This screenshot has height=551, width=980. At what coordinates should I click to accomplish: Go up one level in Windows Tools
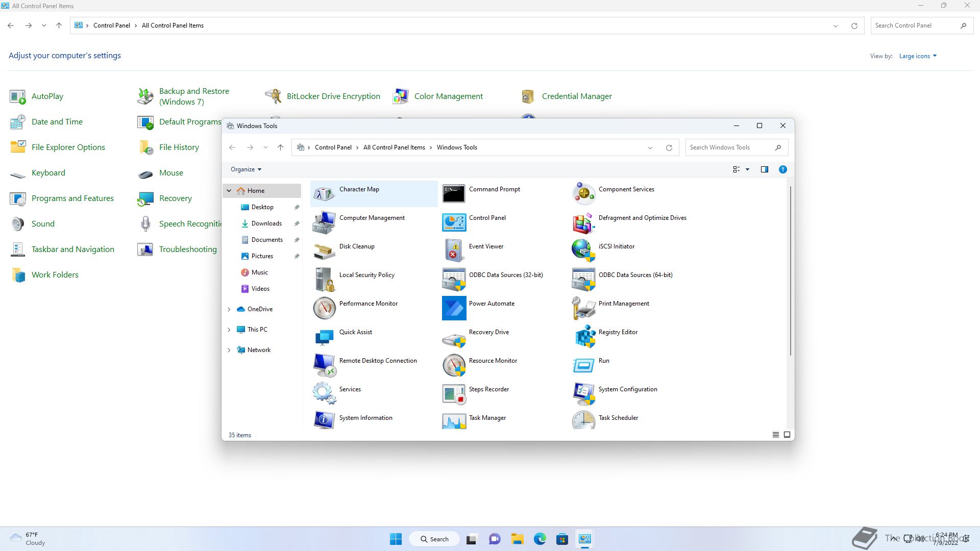coord(280,147)
